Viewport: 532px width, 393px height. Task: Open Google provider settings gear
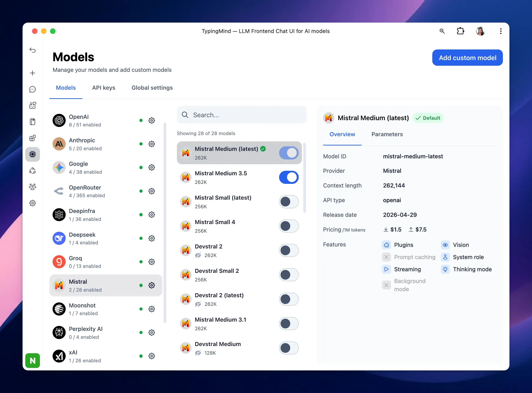152,168
